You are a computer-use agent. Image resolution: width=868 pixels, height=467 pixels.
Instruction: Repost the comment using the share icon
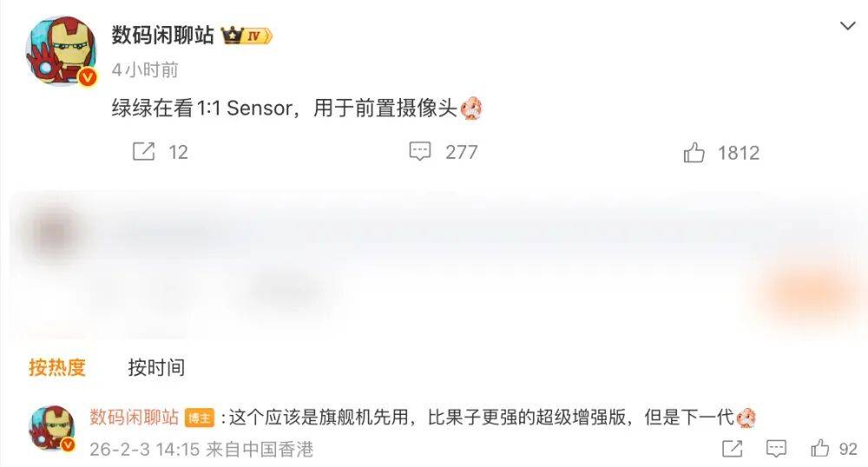tap(733, 448)
